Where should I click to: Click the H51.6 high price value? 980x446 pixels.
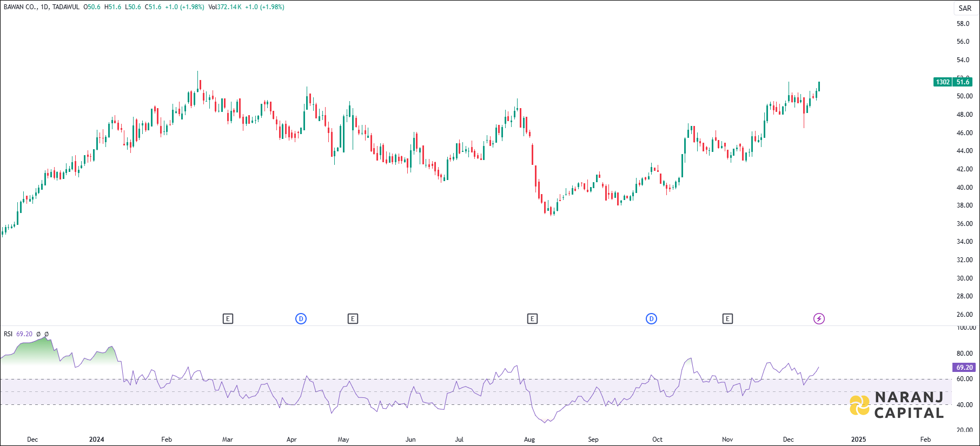pos(113,7)
